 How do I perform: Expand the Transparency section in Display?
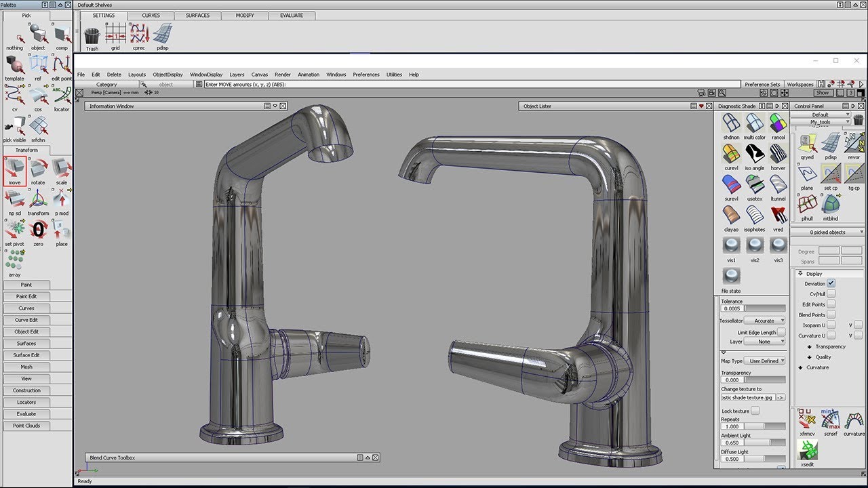810,346
